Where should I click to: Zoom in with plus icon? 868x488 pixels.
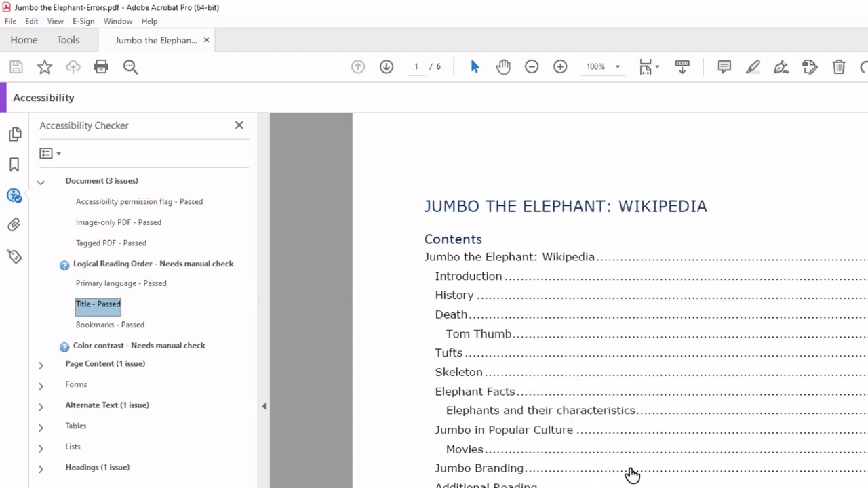click(x=560, y=66)
